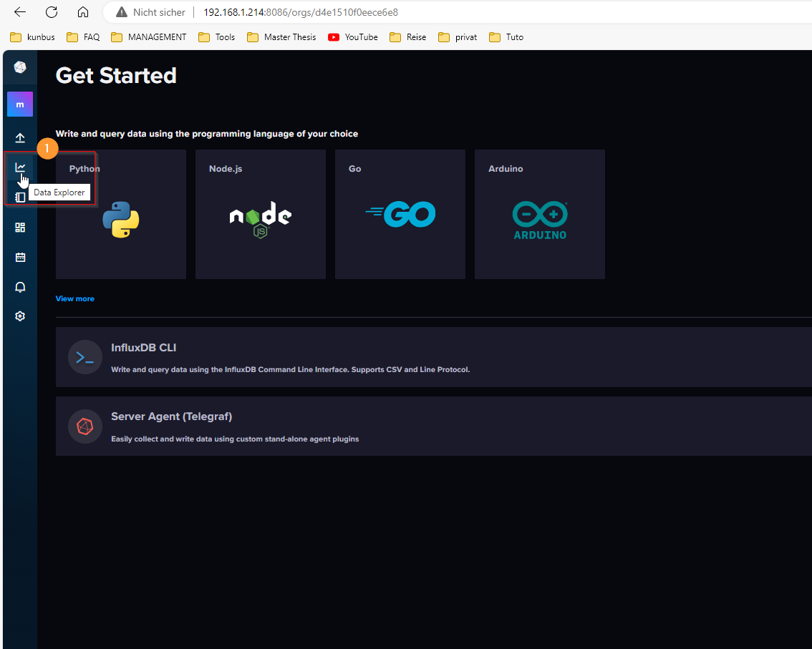Select the Go client library card
812x649 pixels.
click(400, 214)
